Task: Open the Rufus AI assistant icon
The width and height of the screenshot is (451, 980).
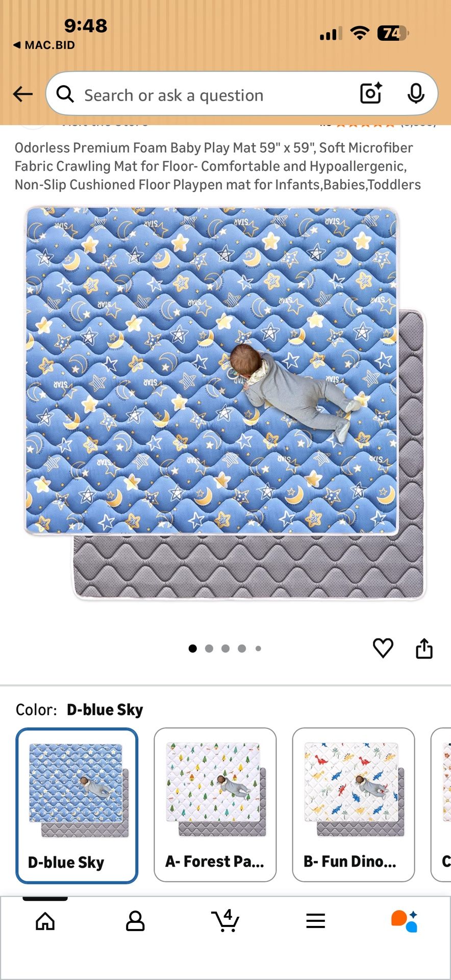Action: click(x=405, y=921)
